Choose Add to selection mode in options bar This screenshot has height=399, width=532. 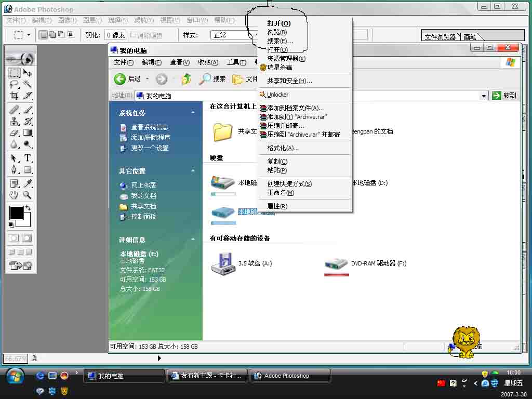pyautogui.click(x=52, y=35)
